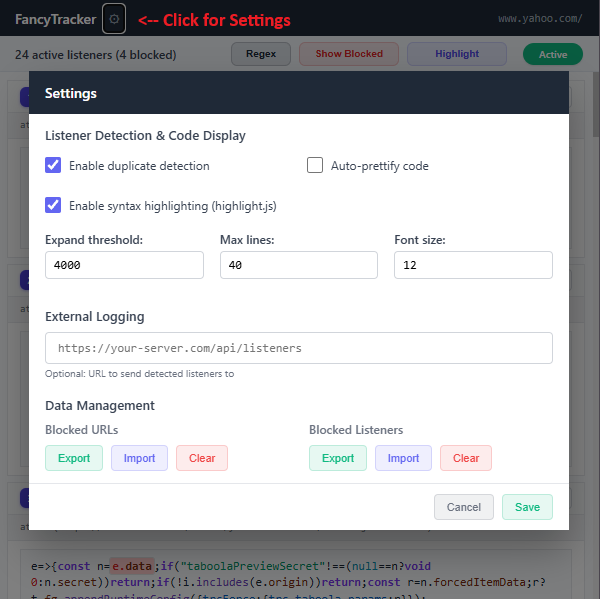Click the green Active status button
This screenshot has height=599, width=600.
[553, 54]
